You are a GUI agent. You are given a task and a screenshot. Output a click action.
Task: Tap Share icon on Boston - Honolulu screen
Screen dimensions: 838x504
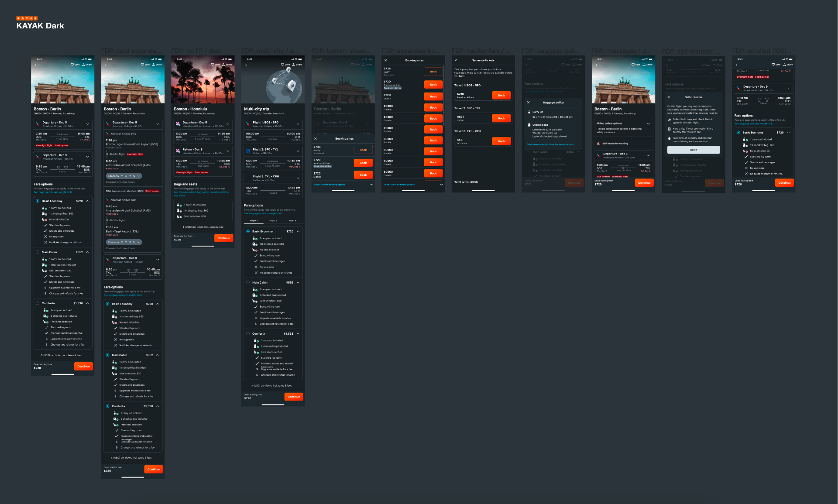pyautogui.click(x=223, y=65)
